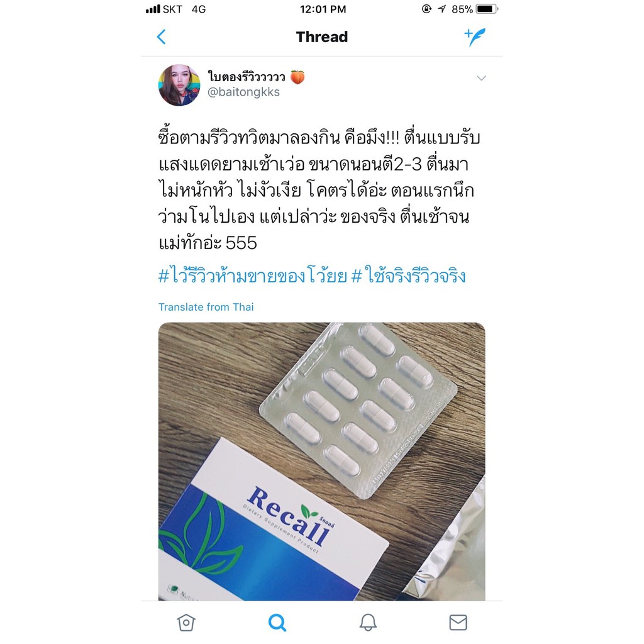Open the Home tab icon
Screen dimensions: 644x644
pos(186,622)
